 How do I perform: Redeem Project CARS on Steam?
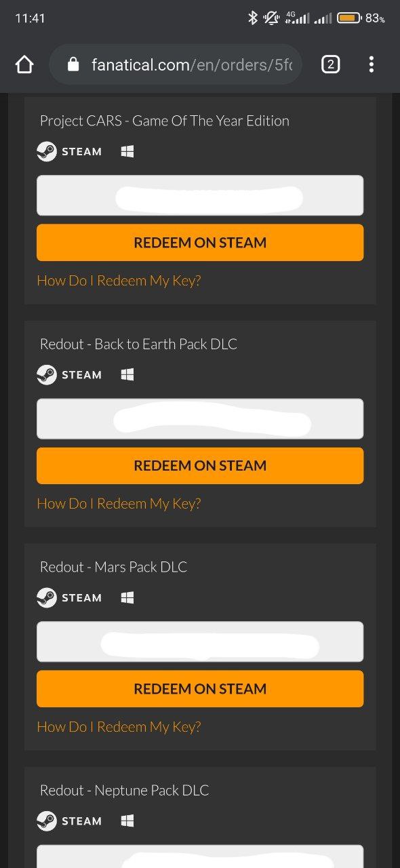point(200,243)
